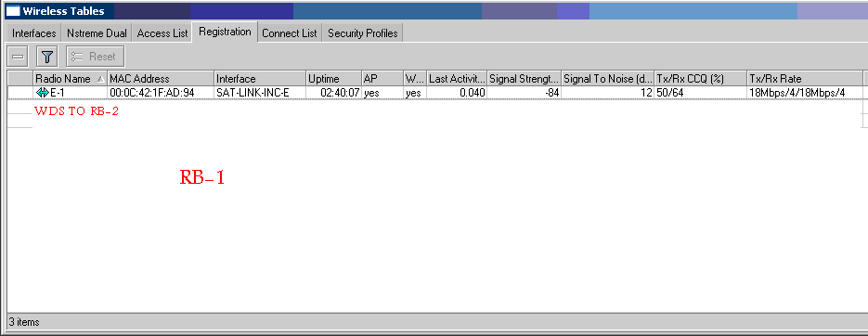868x336 pixels.
Task: Sort by Signal To Noise column
Action: [608, 79]
